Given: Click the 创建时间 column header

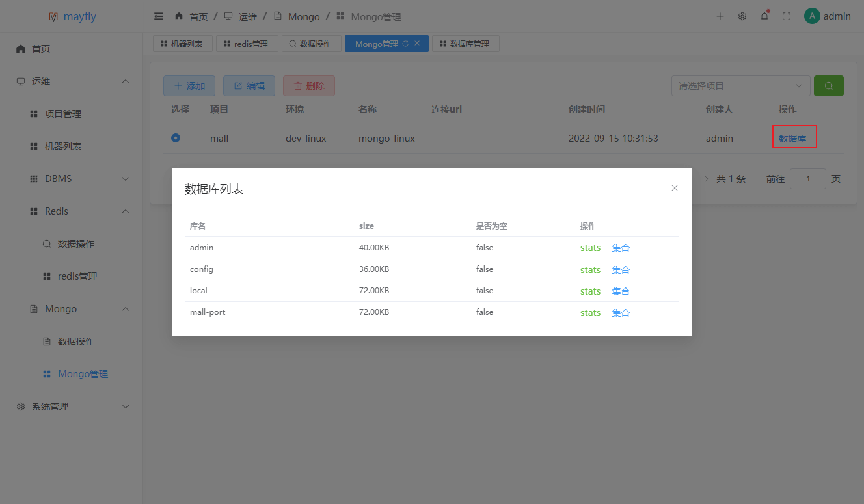Looking at the screenshot, I should coord(587,109).
